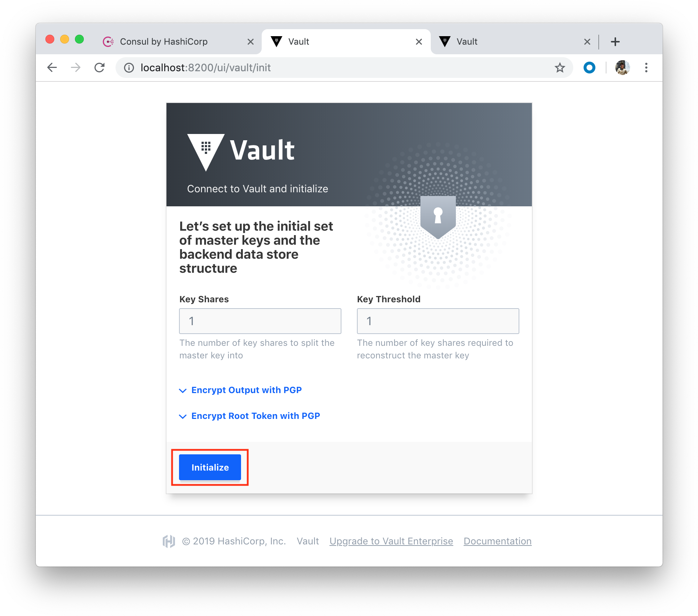Screen dimensions: 698x616
Task: Click the forward navigation arrow
Action: pyautogui.click(x=76, y=68)
